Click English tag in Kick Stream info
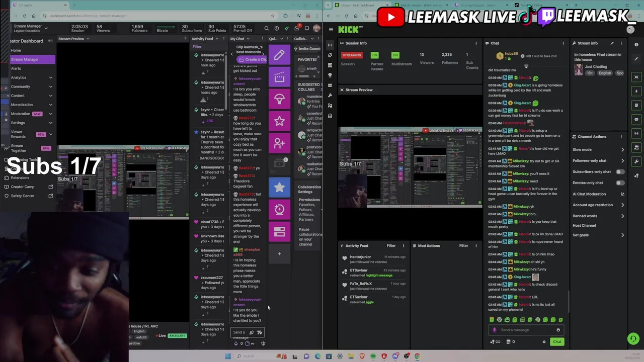This screenshot has width=644, height=362. click(605, 73)
